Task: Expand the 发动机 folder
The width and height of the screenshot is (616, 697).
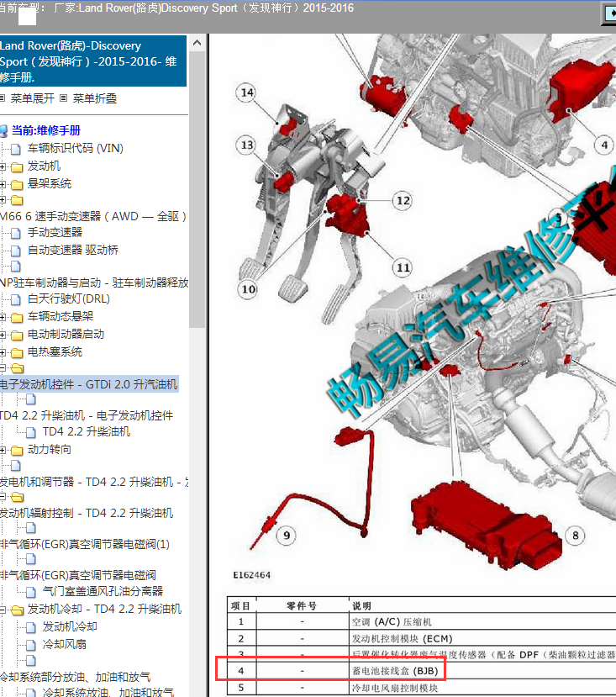Action: (x=3, y=167)
